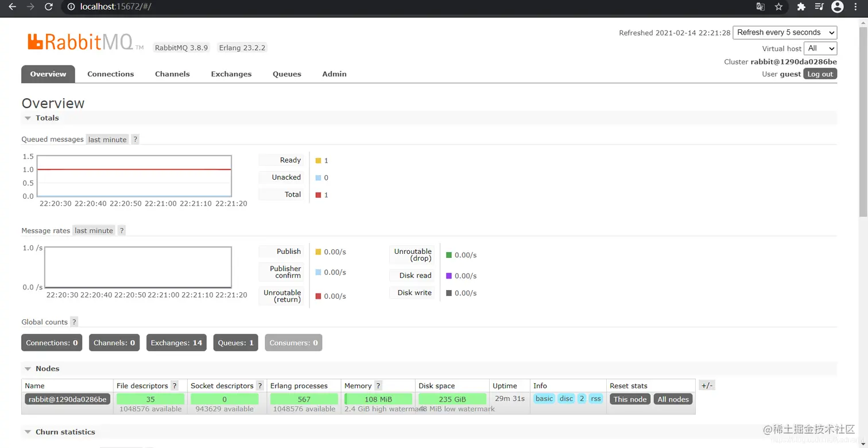Click the browser address bar URL
The image size is (868, 448).
[x=116, y=7]
